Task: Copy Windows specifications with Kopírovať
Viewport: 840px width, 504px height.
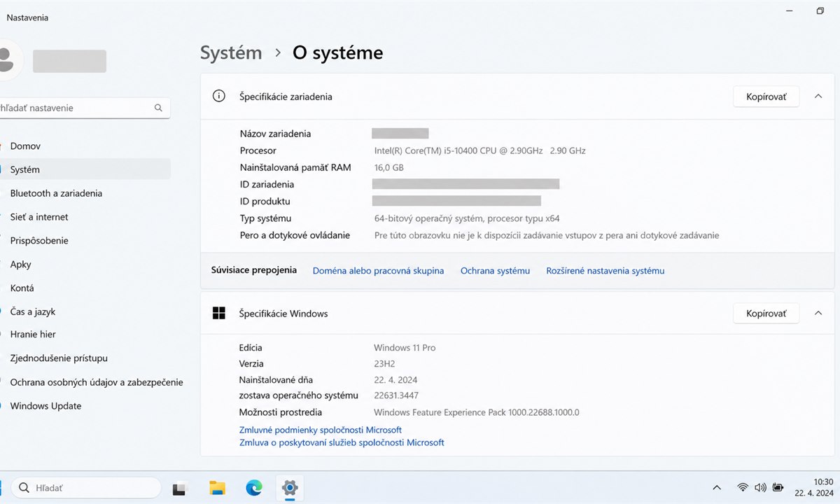Action: click(x=766, y=313)
